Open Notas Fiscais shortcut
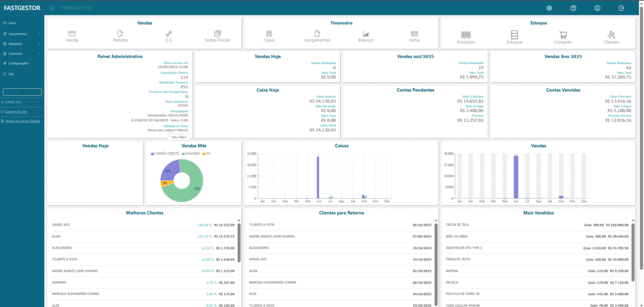Image resolution: width=644 pixels, height=307 pixels. pos(217,34)
